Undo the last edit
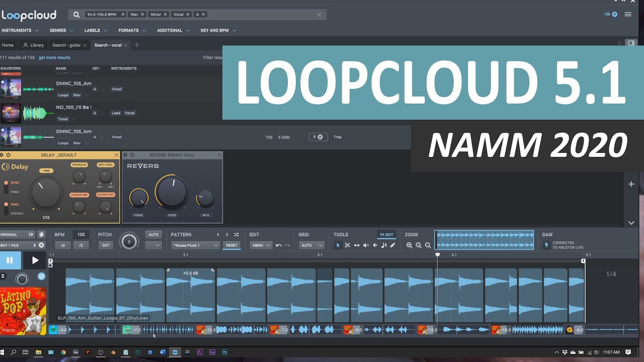 [278, 245]
